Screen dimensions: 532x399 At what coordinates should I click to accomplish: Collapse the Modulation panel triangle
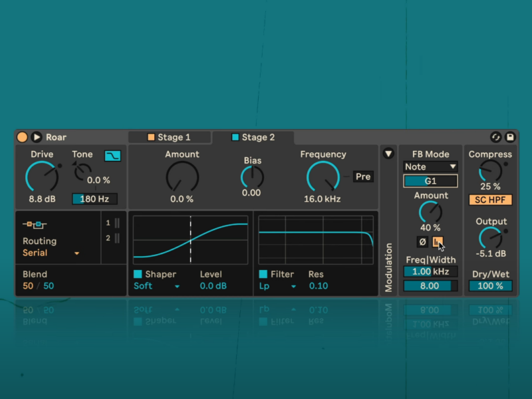click(388, 154)
